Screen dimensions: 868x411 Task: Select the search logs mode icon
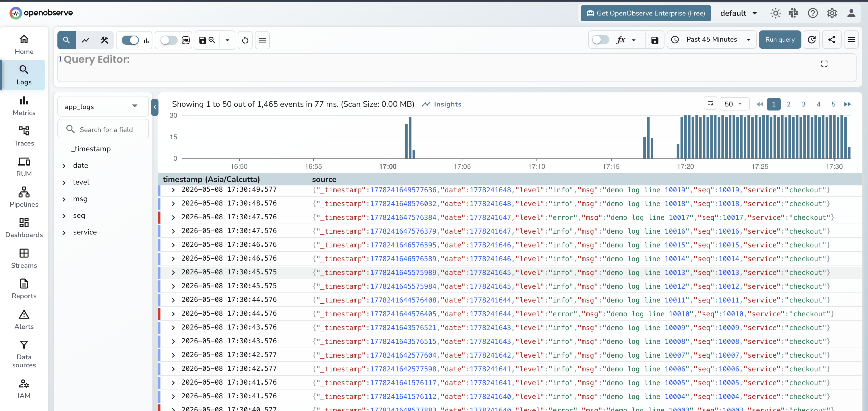[x=67, y=40]
